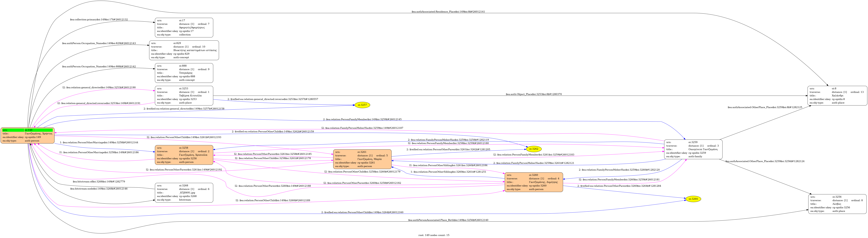Open the oi:829 auth-concept node
868x238 pixels.
click(x=184, y=50)
